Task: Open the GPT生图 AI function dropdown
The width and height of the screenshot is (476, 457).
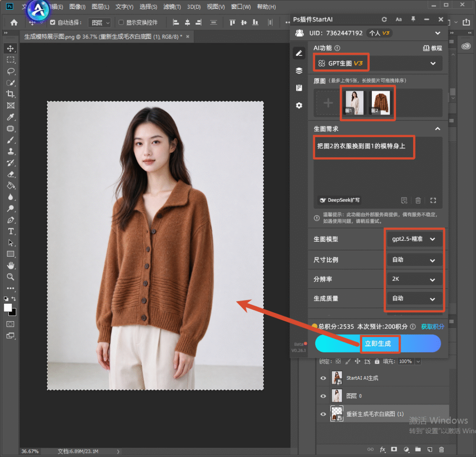Action: [377, 63]
